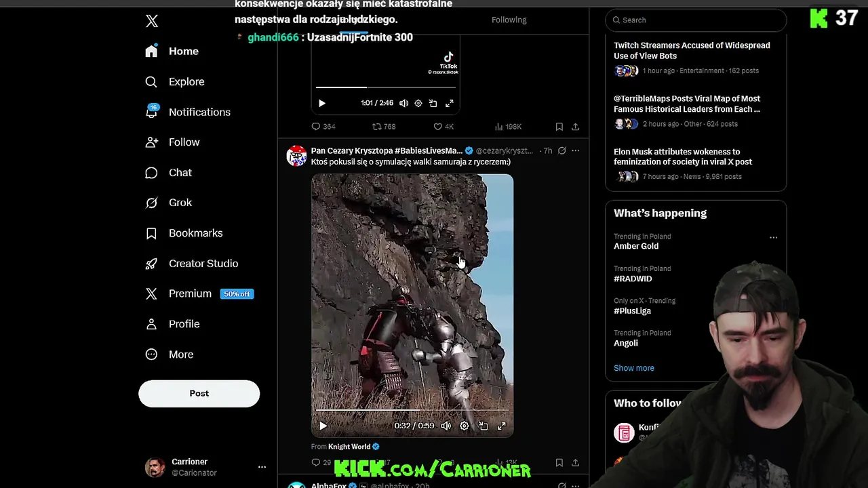The height and width of the screenshot is (488, 868).
Task: Share the Krysztopa post
Action: point(575,462)
